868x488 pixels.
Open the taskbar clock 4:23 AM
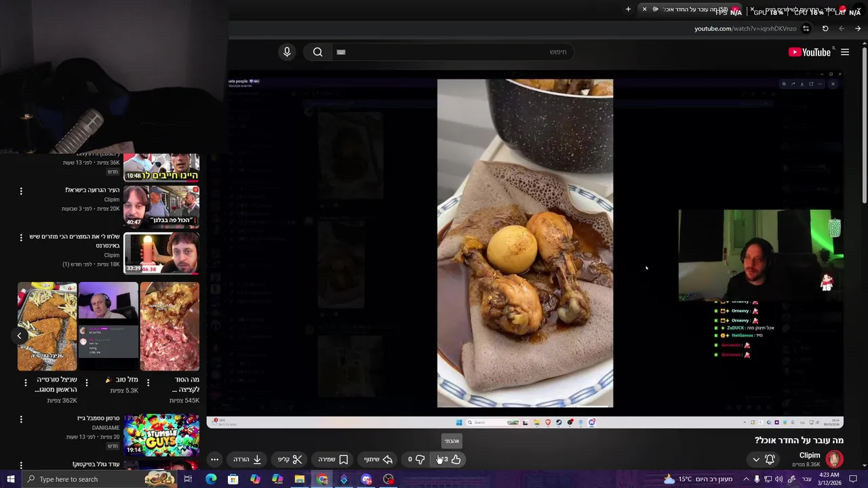tap(829, 479)
